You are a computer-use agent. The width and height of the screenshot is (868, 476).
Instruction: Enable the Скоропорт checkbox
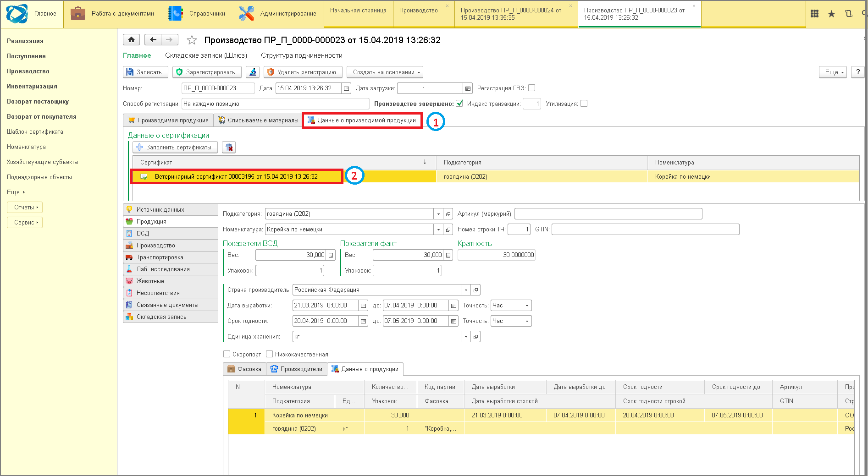click(227, 354)
